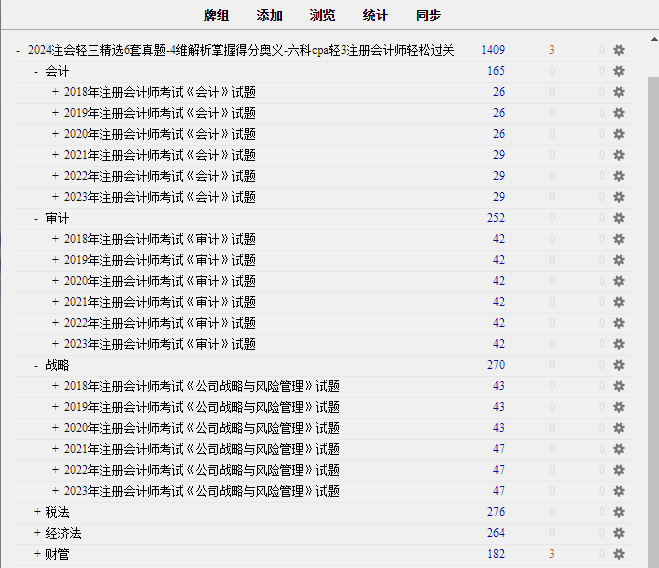659x568 pixels.
Task: Expand the 税法 deck group
Action: (37, 512)
